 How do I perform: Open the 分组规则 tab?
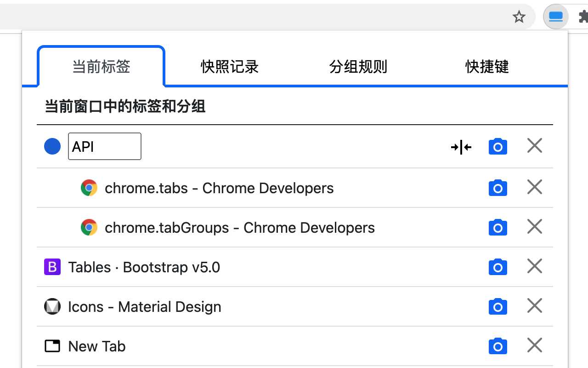pyautogui.click(x=358, y=67)
